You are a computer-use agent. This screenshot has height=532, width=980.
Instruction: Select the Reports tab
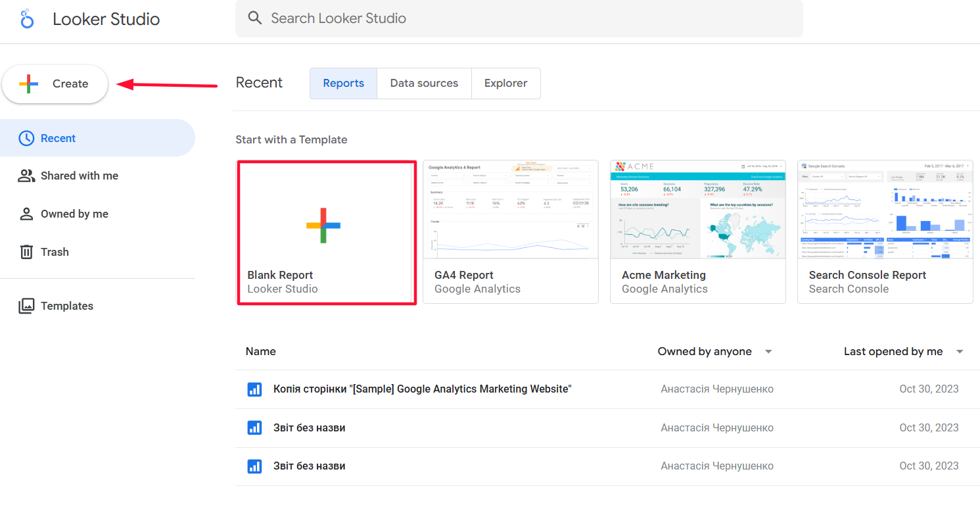pyautogui.click(x=342, y=83)
